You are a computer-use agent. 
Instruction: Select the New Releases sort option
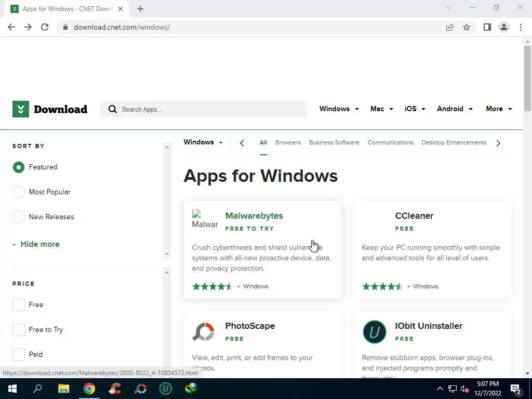(x=19, y=217)
